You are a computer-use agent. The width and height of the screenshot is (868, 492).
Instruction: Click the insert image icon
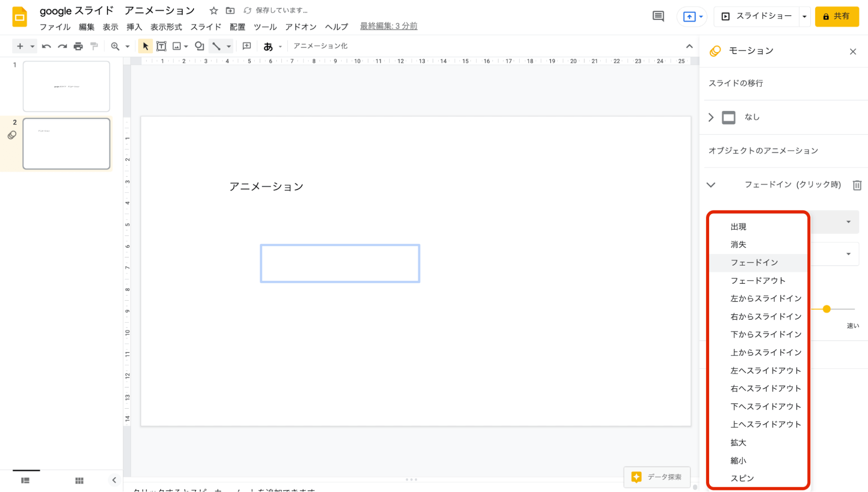pyautogui.click(x=177, y=46)
